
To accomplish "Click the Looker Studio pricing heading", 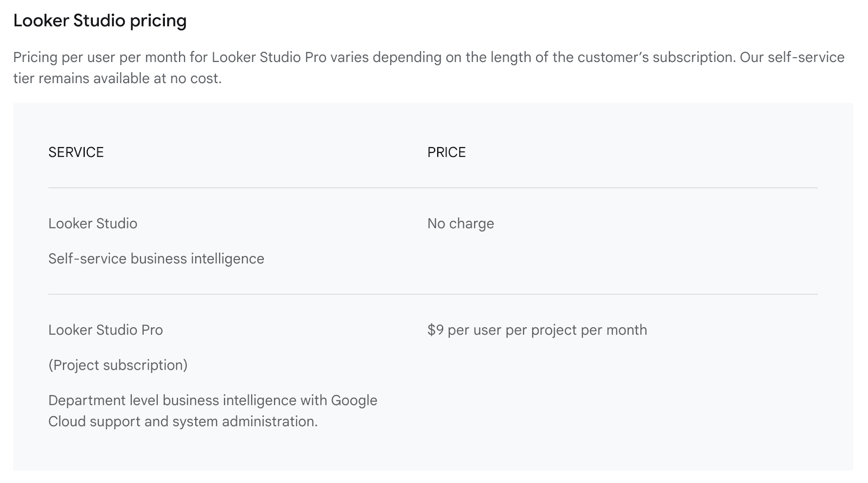I will coord(100,21).
